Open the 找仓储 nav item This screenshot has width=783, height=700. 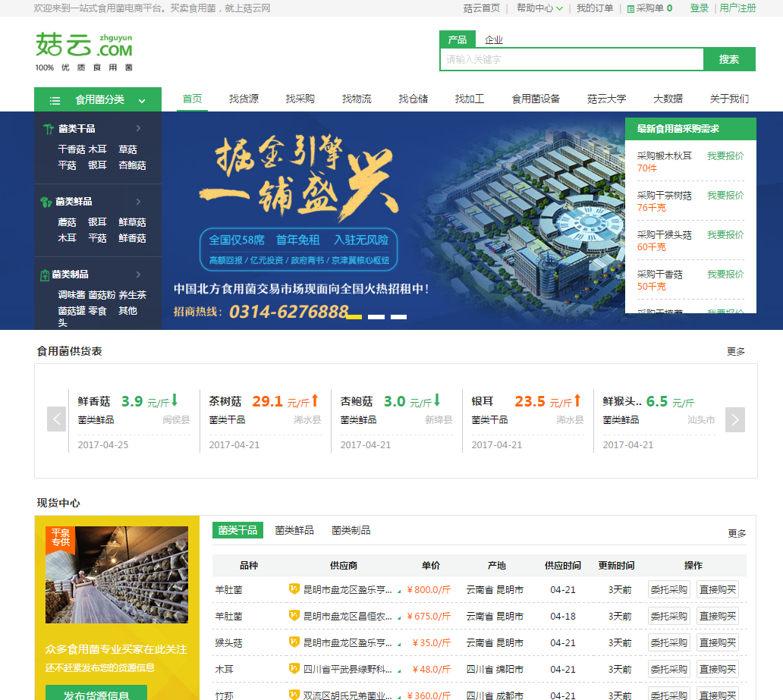[x=413, y=99]
